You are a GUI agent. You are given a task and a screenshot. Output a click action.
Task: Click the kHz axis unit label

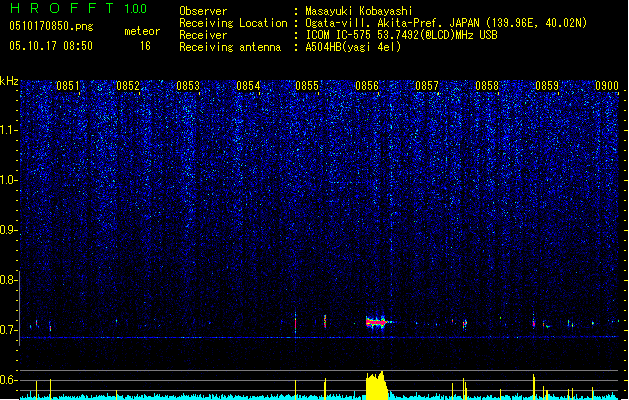pyautogui.click(x=9, y=81)
